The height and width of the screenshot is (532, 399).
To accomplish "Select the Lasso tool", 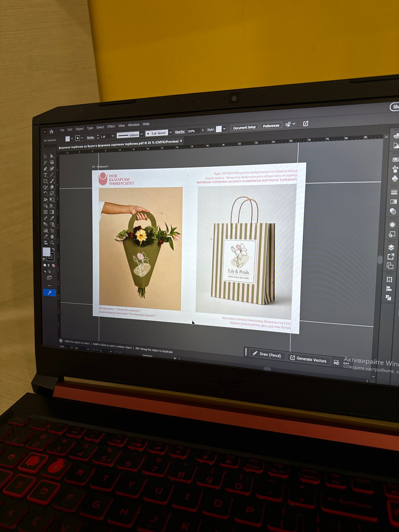I will coord(52,162).
